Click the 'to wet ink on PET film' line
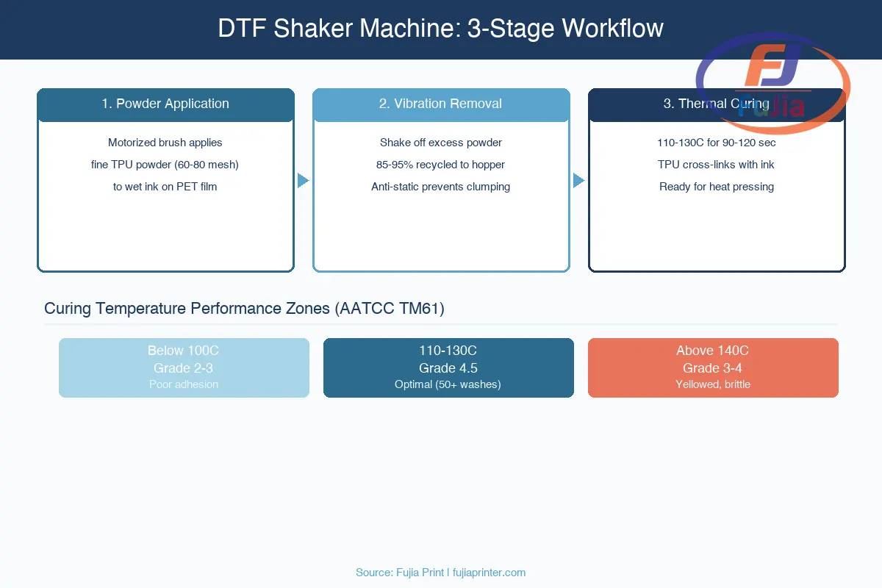The height and width of the screenshot is (588, 882). point(165,187)
